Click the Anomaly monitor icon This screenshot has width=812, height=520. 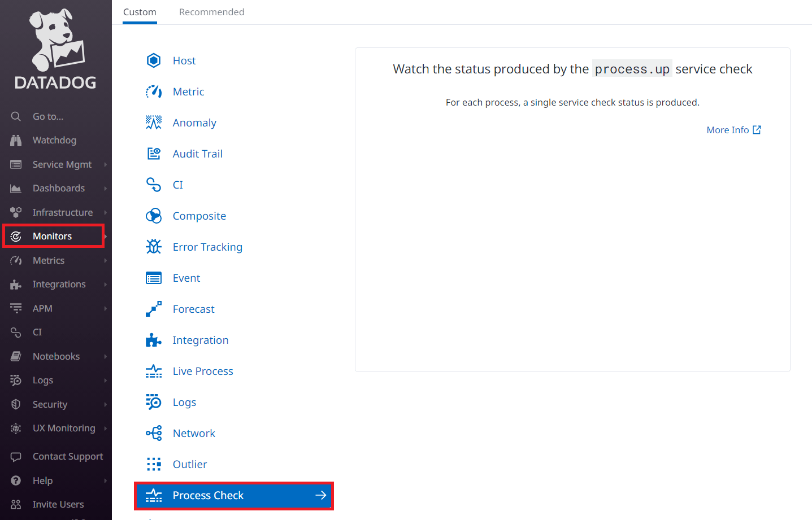pos(154,123)
